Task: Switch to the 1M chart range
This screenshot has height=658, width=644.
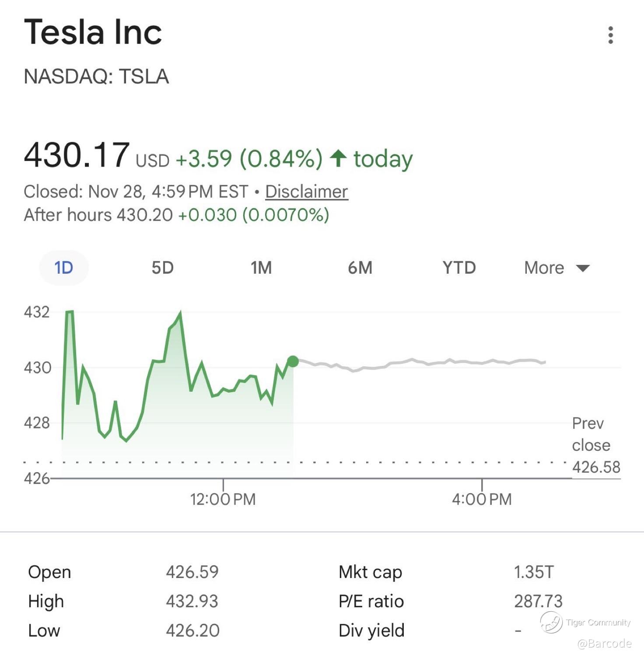Action: [261, 268]
